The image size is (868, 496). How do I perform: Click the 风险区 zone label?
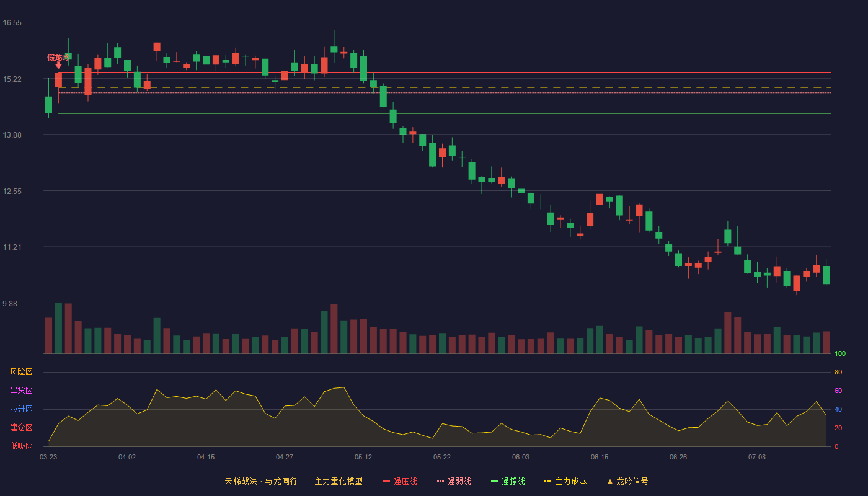[21, 372]
